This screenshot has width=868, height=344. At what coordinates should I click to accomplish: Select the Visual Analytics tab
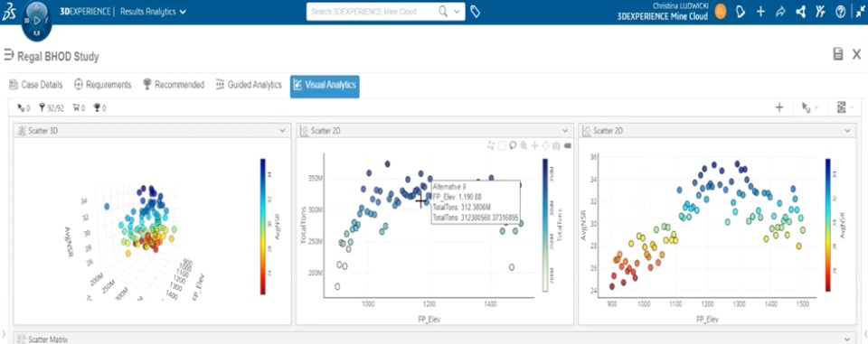325,86
